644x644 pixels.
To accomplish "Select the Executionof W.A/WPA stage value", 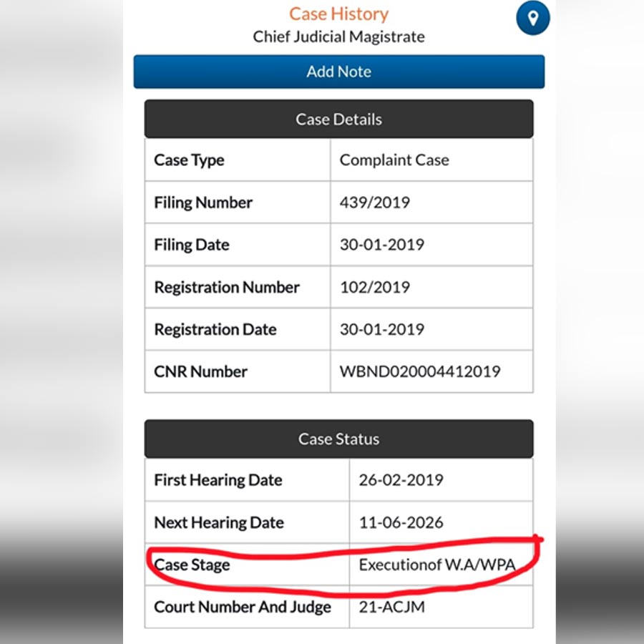I will (x=436, y=565).
